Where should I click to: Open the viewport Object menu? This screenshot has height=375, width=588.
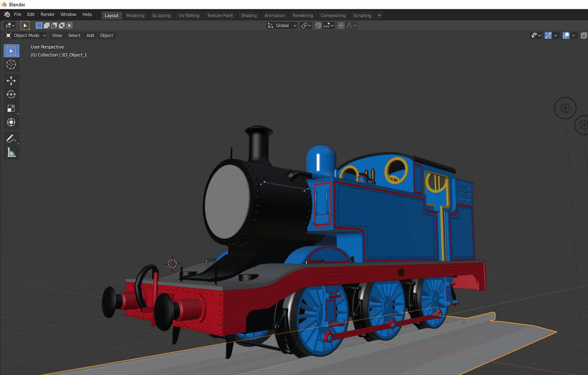pyautogui.click(x=107, y=35)
